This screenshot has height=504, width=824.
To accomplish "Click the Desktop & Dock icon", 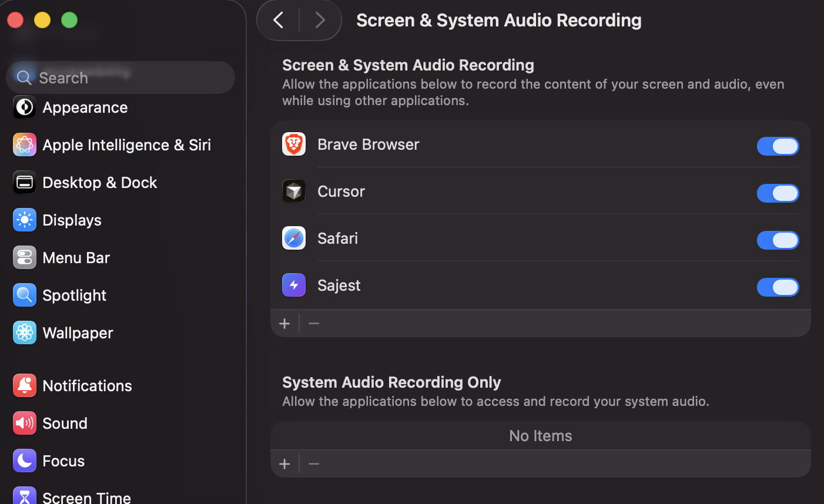I will click(25, 183).
